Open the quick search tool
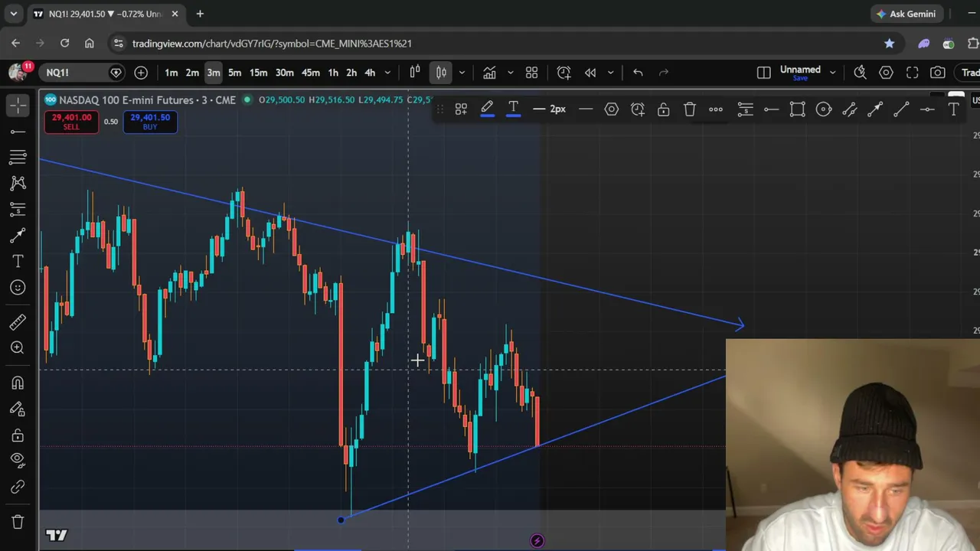The height and width of the screenshot is (551, 980). [x=861, y=73]
